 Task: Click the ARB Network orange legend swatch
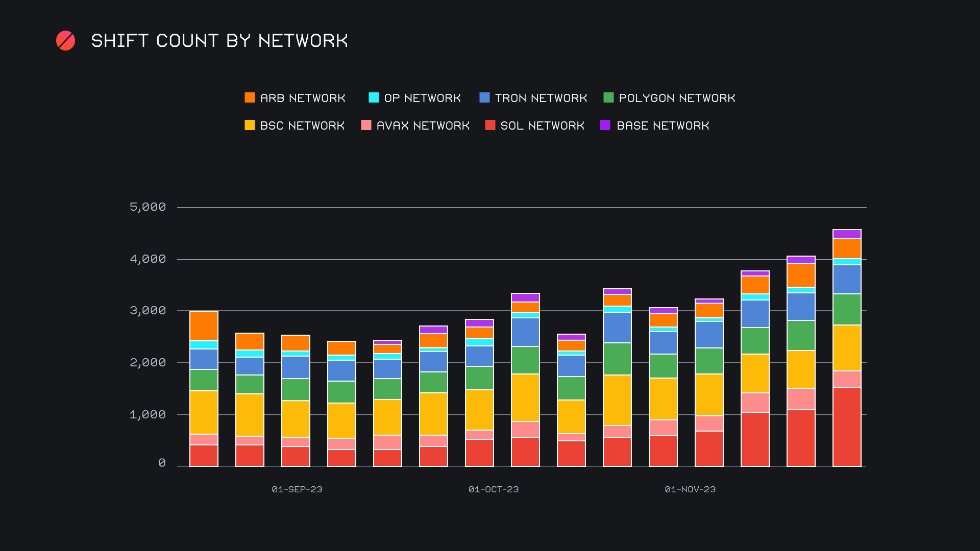(250, 97)
